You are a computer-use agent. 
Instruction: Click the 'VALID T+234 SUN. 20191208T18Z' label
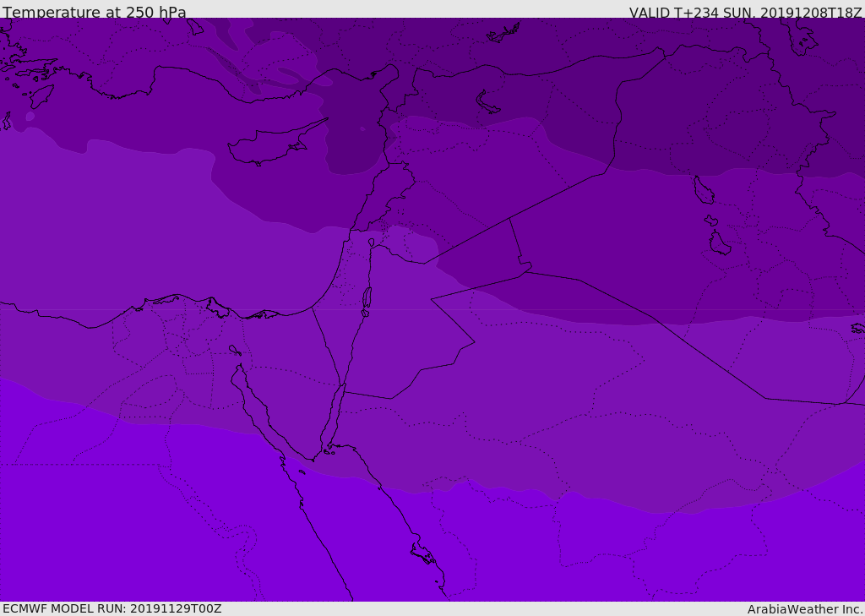pyautogui.click(x=745, y=13)
